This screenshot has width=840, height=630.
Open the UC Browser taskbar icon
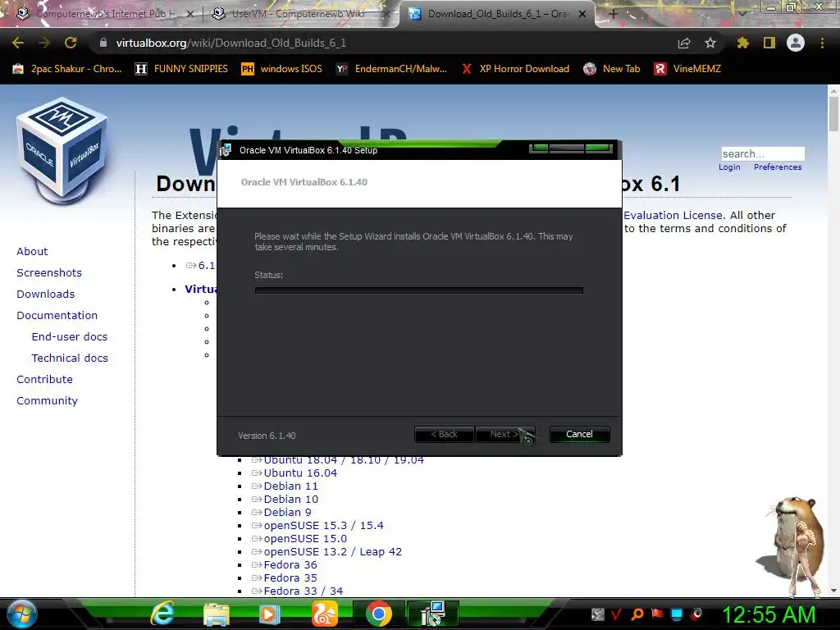pos(324,614)
